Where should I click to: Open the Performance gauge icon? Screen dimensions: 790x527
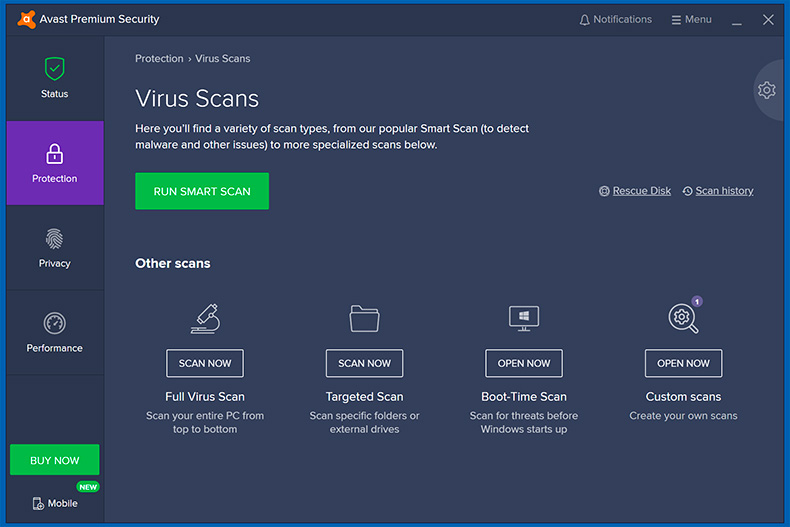pos(54,323)
